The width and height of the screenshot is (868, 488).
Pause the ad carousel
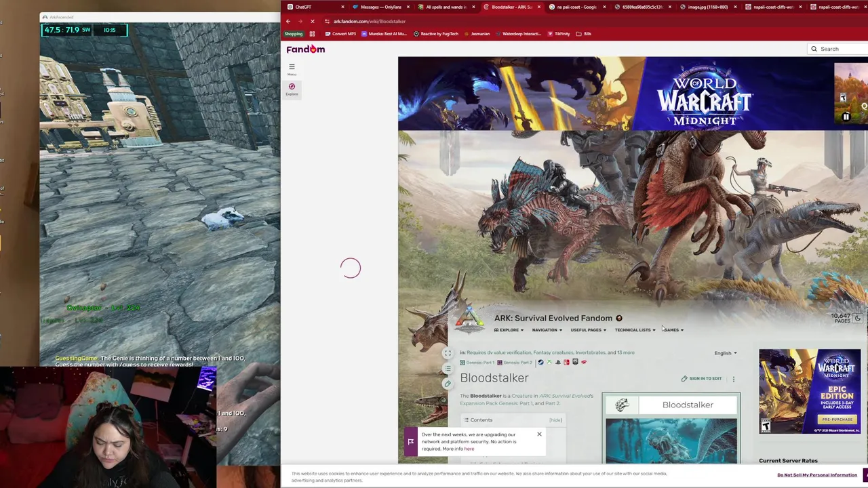click(x=846, y=117)
